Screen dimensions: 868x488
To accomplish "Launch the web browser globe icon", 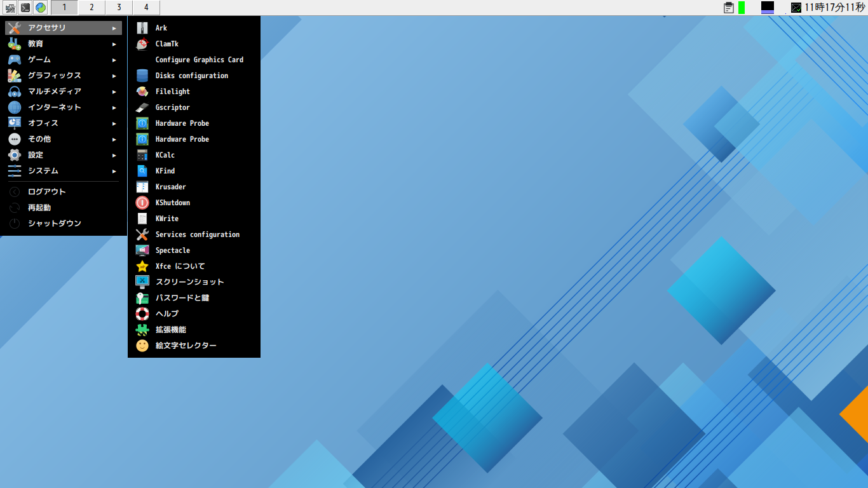I will pyautogui.click(x=41, y=8).
